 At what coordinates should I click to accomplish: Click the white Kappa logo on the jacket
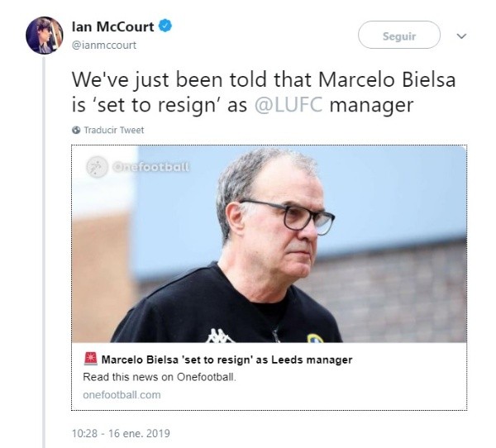pos(219,336)
